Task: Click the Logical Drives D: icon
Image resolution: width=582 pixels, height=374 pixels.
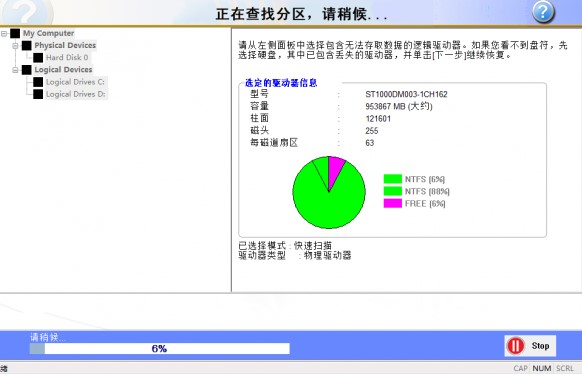Action: [38, 94]
